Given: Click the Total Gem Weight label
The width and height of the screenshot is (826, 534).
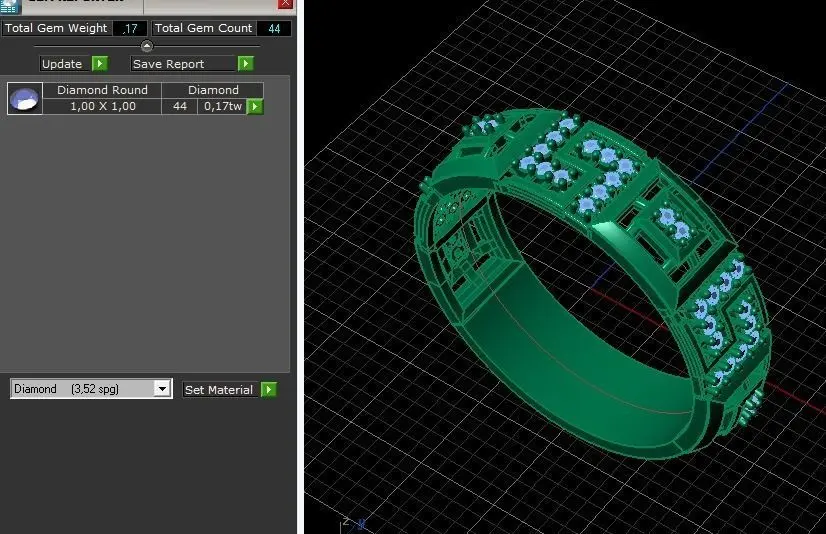Looking at the screenshot, I should pyautogui.click(x=56, y=28).
